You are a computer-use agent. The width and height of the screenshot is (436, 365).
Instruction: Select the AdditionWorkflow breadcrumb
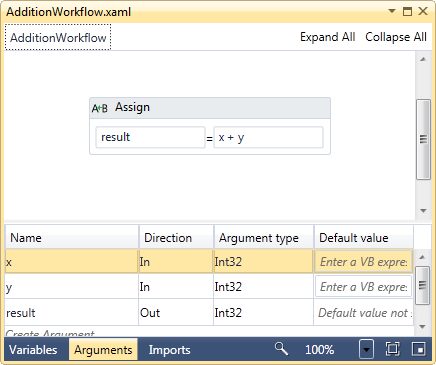tap(58, 37)
